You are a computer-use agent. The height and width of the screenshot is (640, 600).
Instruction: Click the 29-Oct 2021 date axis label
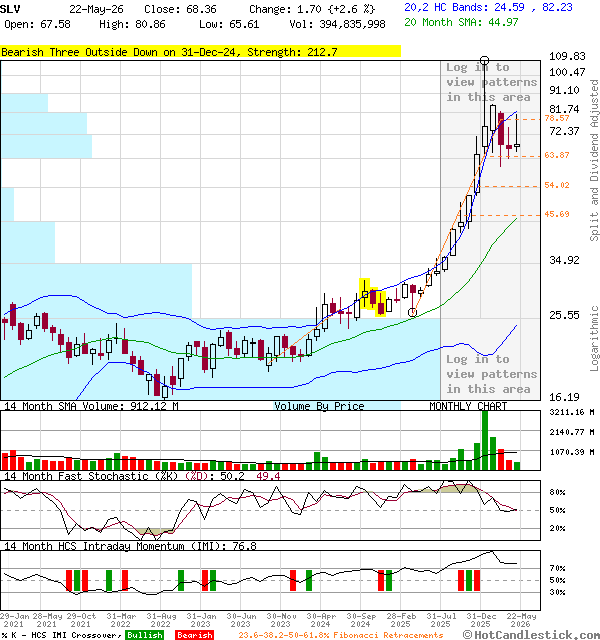[81, 620]
